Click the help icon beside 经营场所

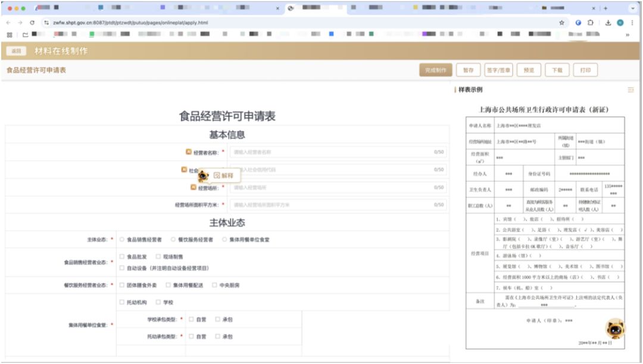click(x=193, y=187)
